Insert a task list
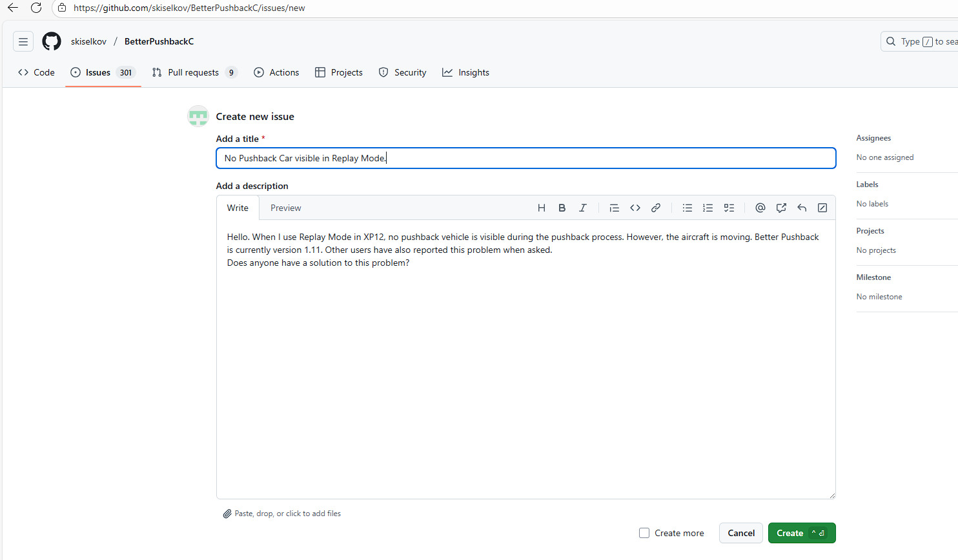 (729, 208)
